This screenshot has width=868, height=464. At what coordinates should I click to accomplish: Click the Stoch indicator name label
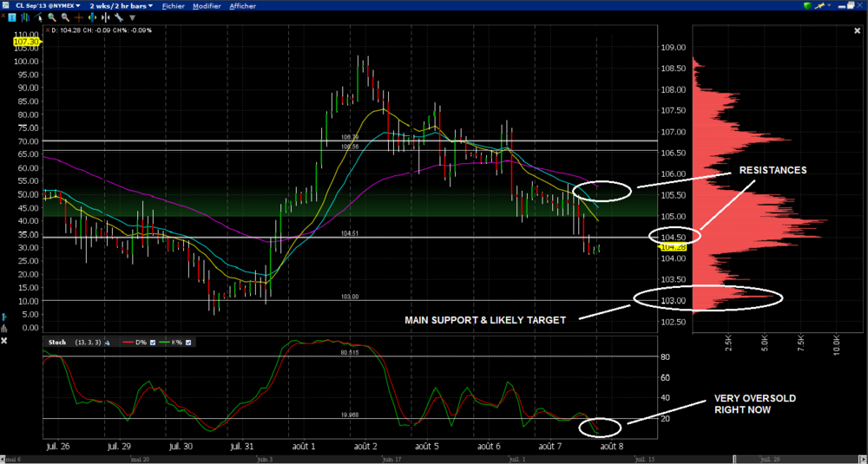pyautogui.click(x=57, y=343)
